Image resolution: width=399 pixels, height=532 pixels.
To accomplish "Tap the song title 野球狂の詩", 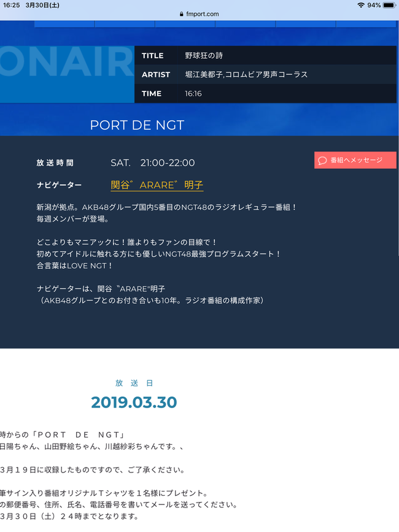I will 204,56.
